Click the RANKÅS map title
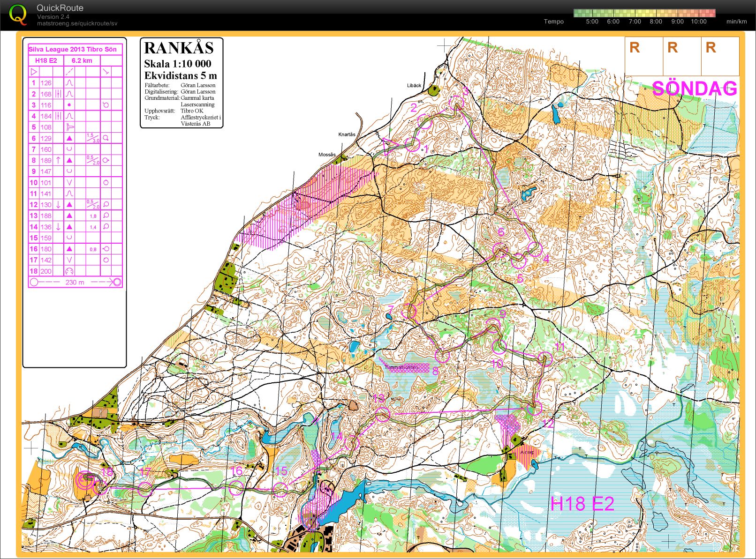Screen dimensions: 756x559 (179, 48)
